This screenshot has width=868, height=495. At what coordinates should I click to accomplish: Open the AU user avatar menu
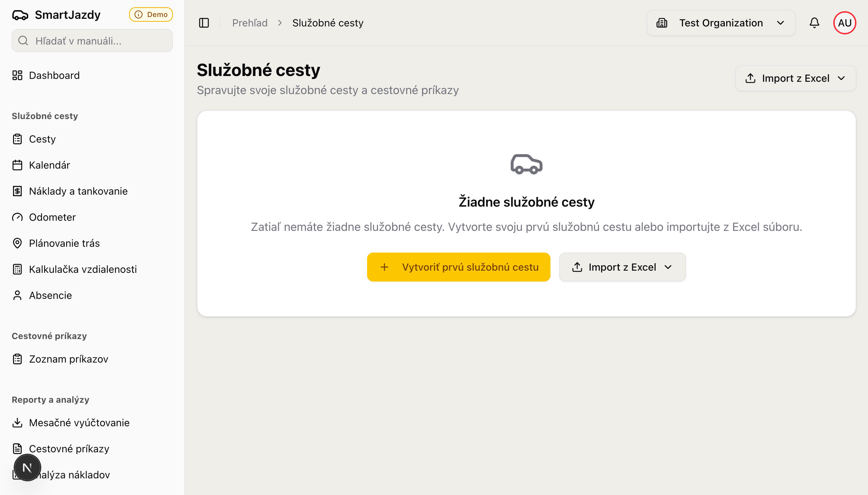(844, 23)
